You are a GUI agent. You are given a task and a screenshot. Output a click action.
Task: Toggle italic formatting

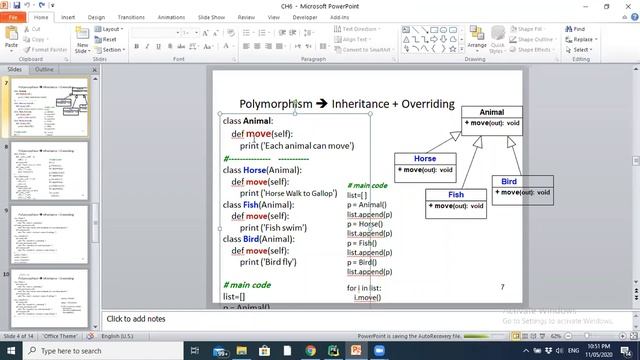tap(147, 47)
